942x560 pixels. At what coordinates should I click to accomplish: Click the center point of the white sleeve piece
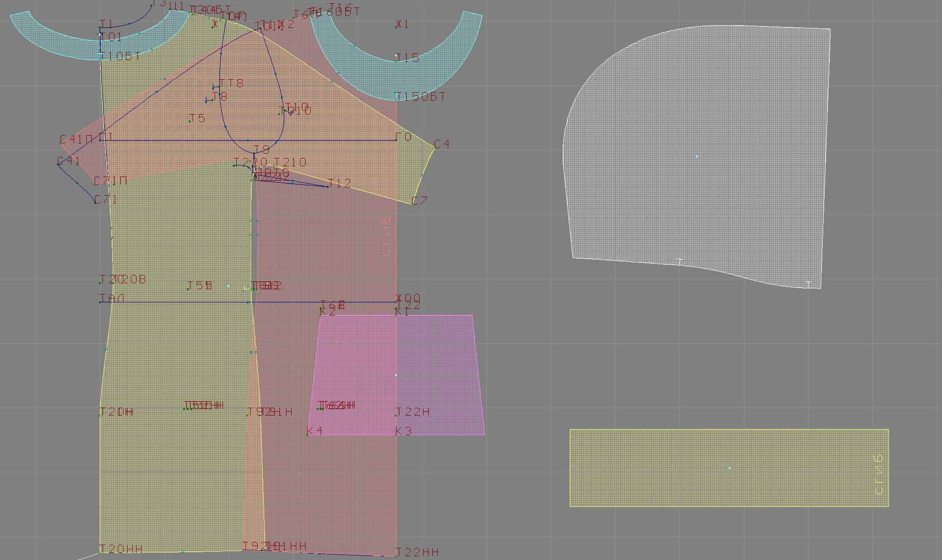point(697,157)
